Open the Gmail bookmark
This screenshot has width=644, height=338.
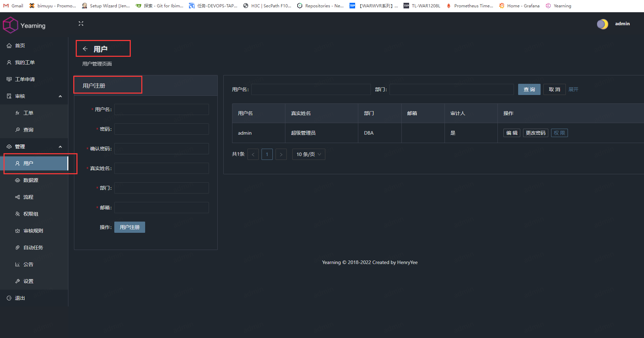(x=13, y=6)
